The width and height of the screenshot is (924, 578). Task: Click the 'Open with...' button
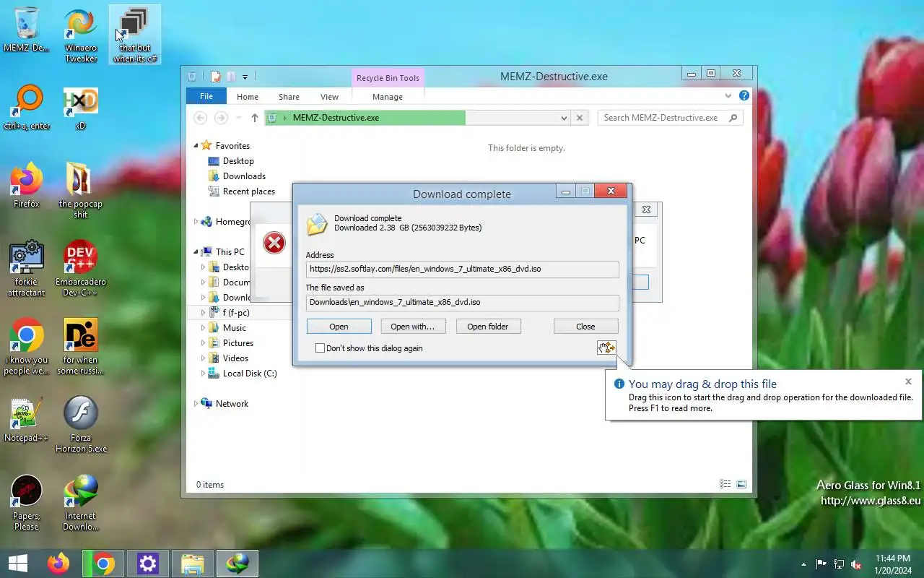(x=413, y=327)
